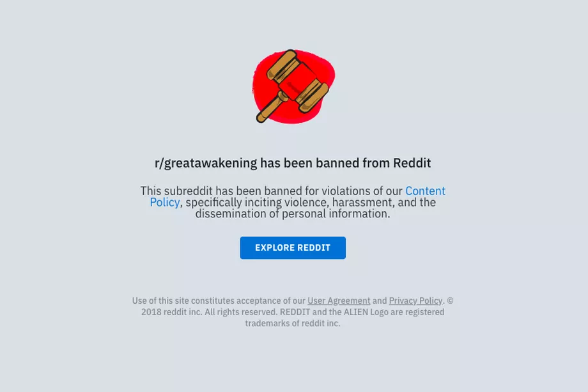
Task: Select the banned subreddit heading text
Action: click(x=293, y=163)
